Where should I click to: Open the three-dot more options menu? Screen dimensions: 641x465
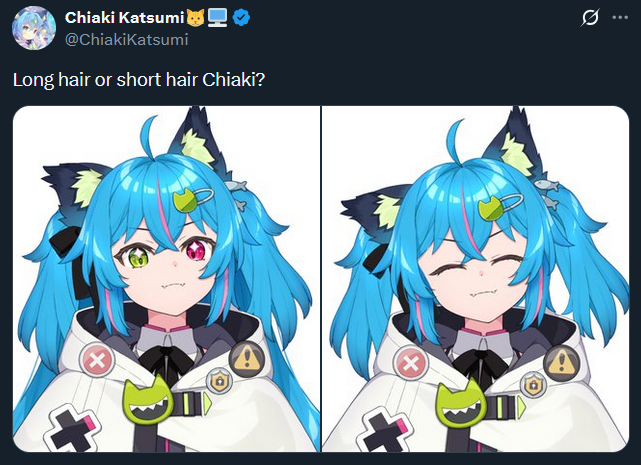620,18
